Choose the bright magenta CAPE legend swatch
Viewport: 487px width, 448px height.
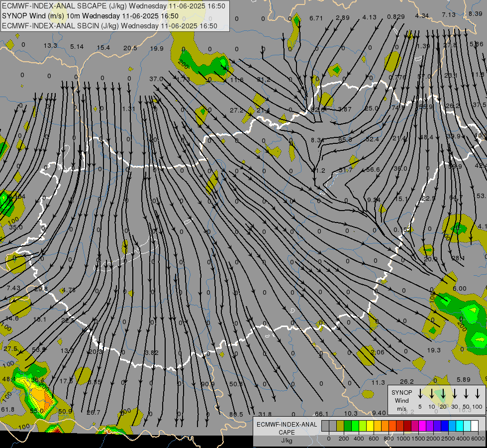coord(422,426)
